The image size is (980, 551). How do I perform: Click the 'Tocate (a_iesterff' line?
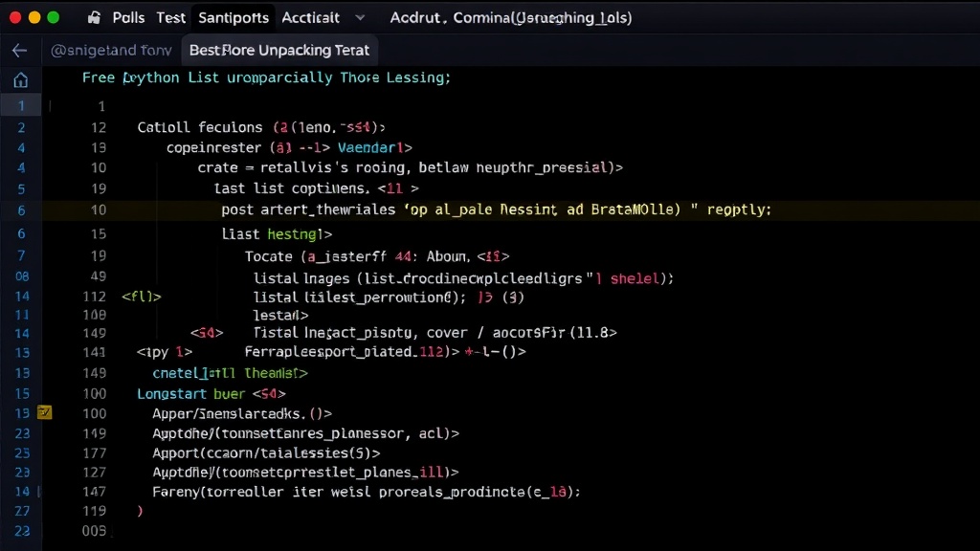click(x=377, y=256)
